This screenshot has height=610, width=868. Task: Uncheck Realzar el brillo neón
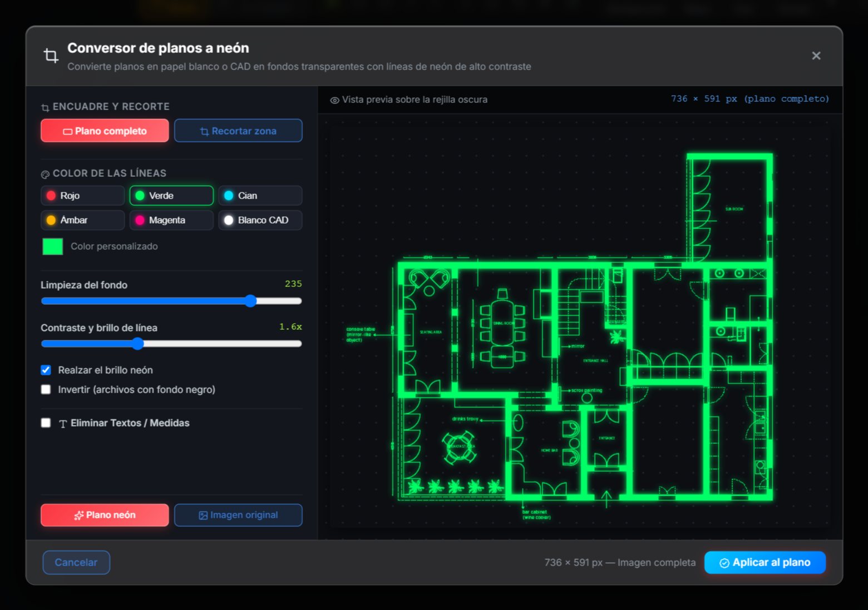click(46, 370)
